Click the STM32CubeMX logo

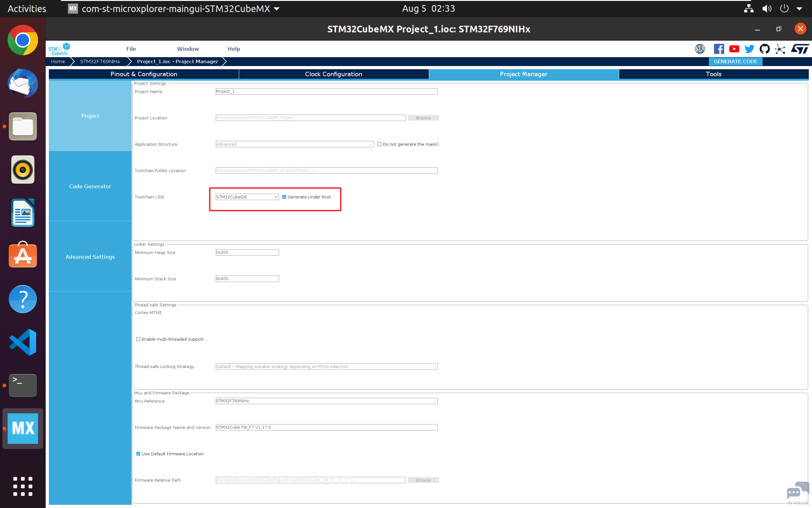[59, 49]
